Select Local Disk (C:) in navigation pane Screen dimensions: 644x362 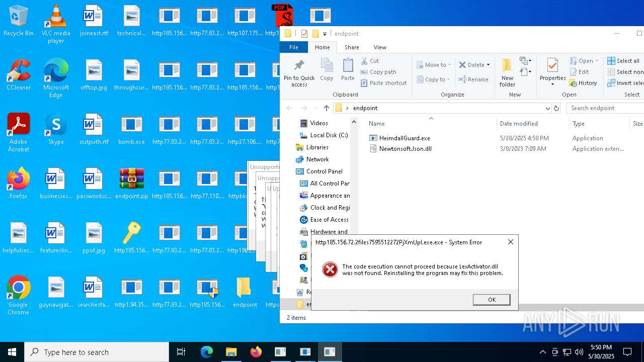pos(324,135)
